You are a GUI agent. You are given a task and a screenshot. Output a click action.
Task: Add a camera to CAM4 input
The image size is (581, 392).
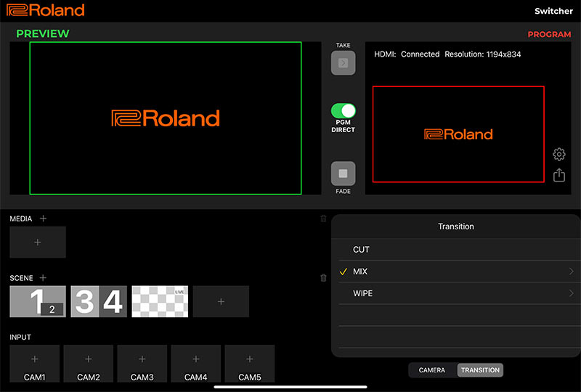[196, 364]
